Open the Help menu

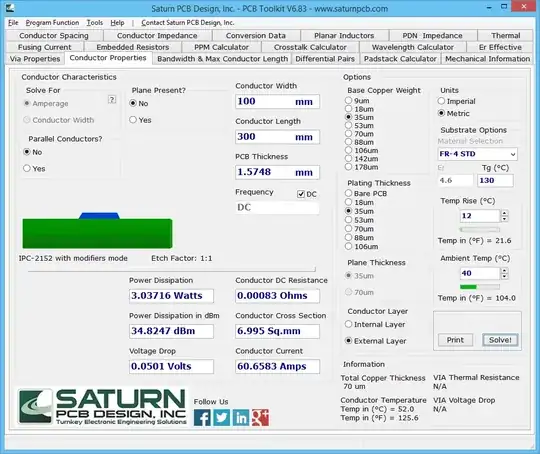click(x=117, y=23)
